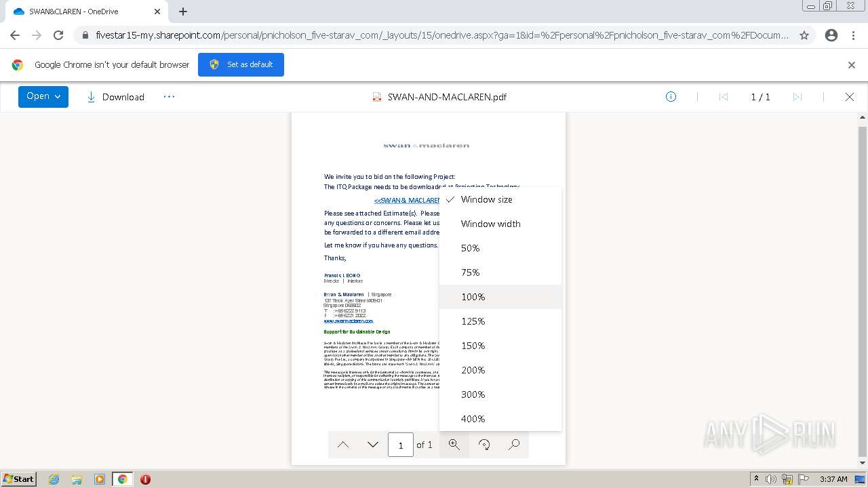Open Action Center flag tray icon
868x488 pixels.
pyautogui.click(x=804, y=479)
